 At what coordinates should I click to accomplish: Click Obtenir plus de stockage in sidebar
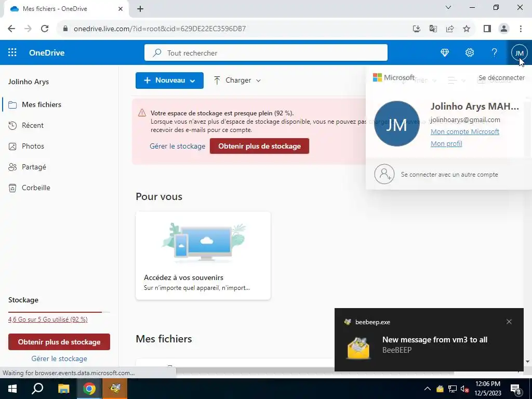coord(59,342)
